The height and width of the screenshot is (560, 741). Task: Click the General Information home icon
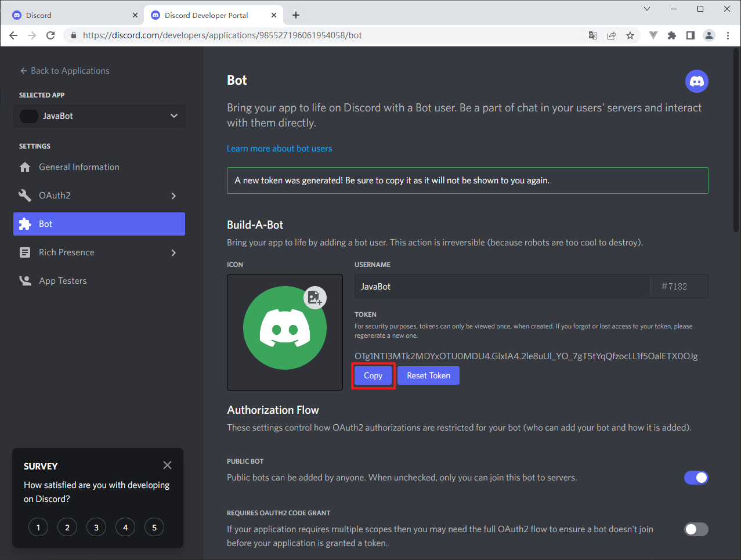coord(25,167)
